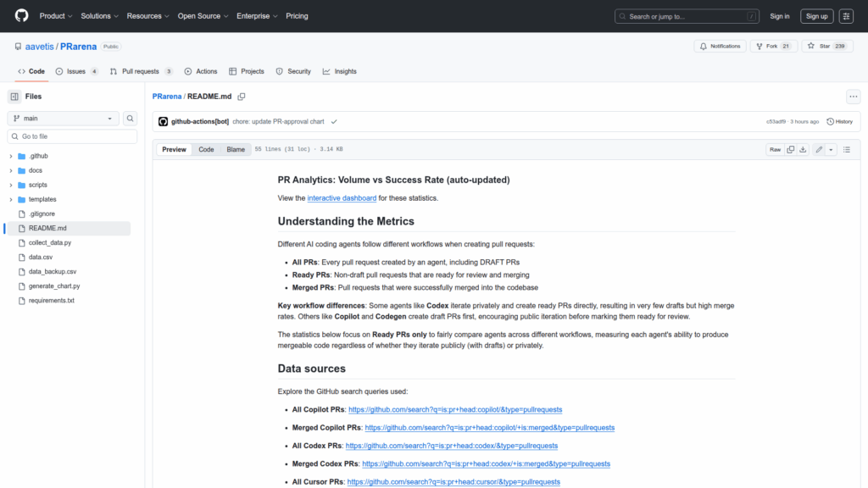Click Sign in link
Screen dimensions: 868x488
(780, 16)
